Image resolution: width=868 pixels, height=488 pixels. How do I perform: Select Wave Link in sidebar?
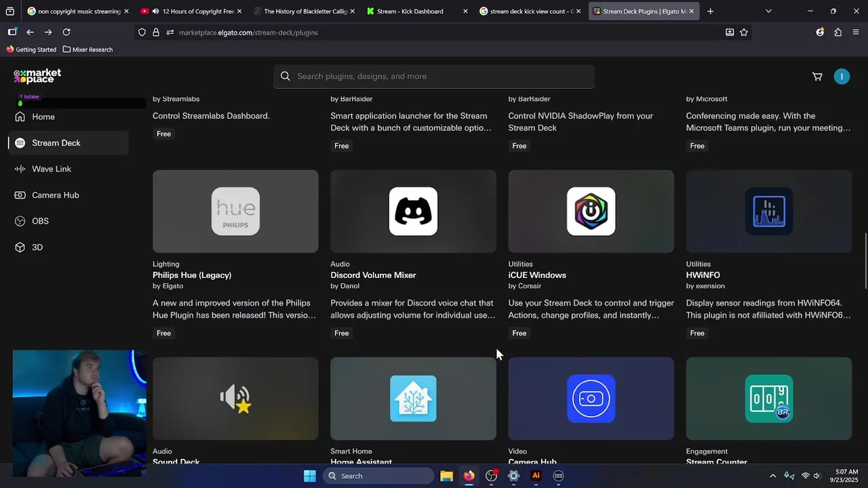coord(68,169)
